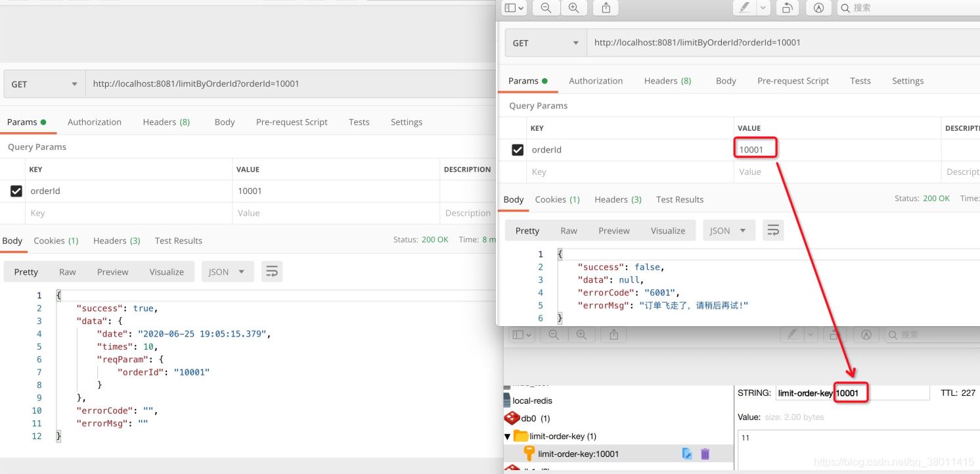Open GET method dropdown in right Postman window
The image size is (980, 474).
546,43
